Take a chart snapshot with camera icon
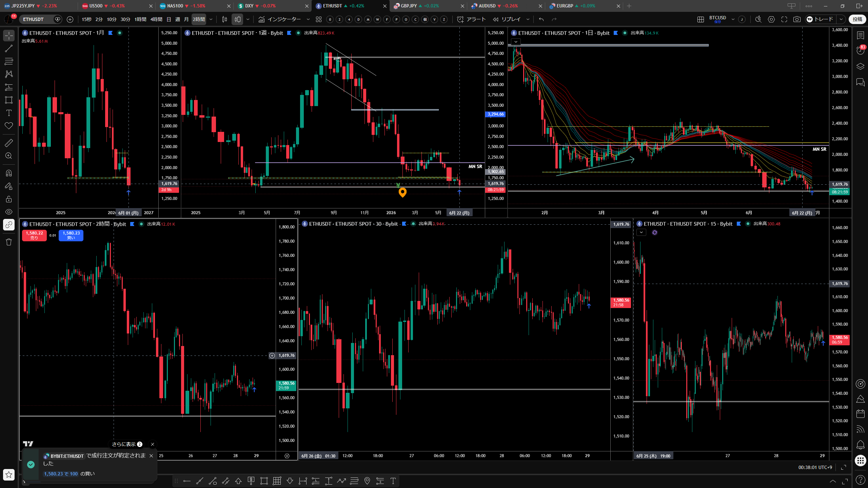 click(x=797, y=19)
